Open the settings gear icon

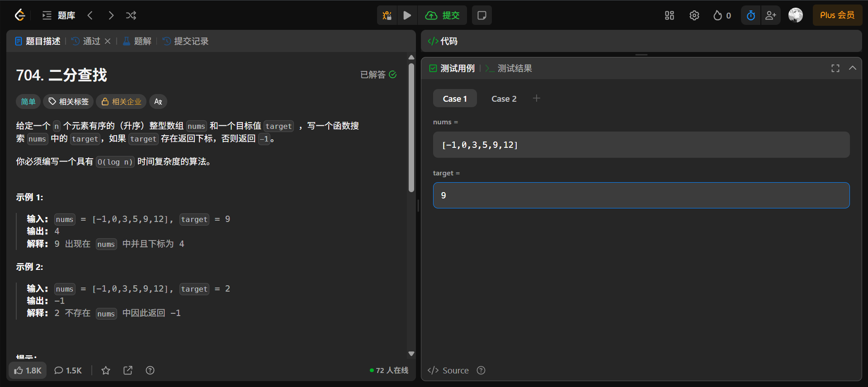[694, 15]
